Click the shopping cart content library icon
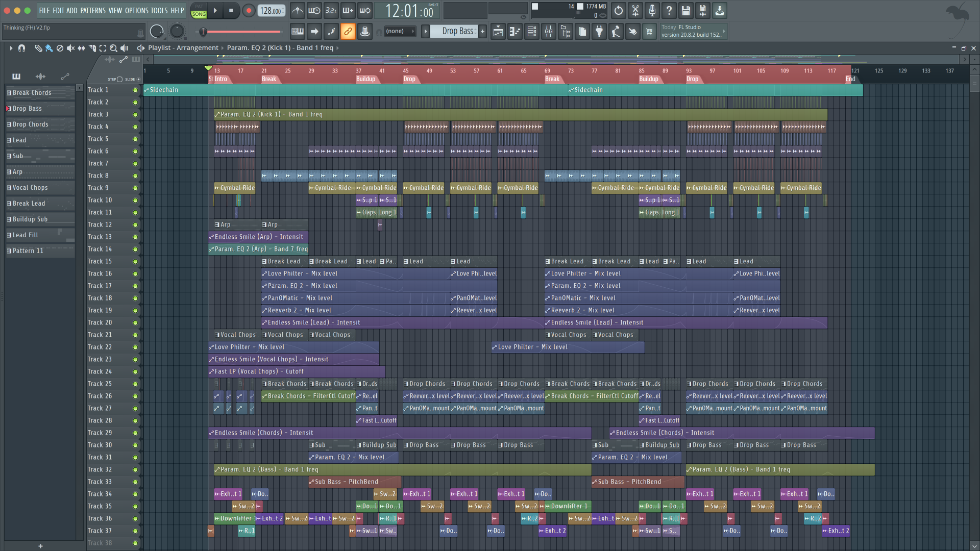This screenshot has width=980, height=551. (x=649, y=32)
